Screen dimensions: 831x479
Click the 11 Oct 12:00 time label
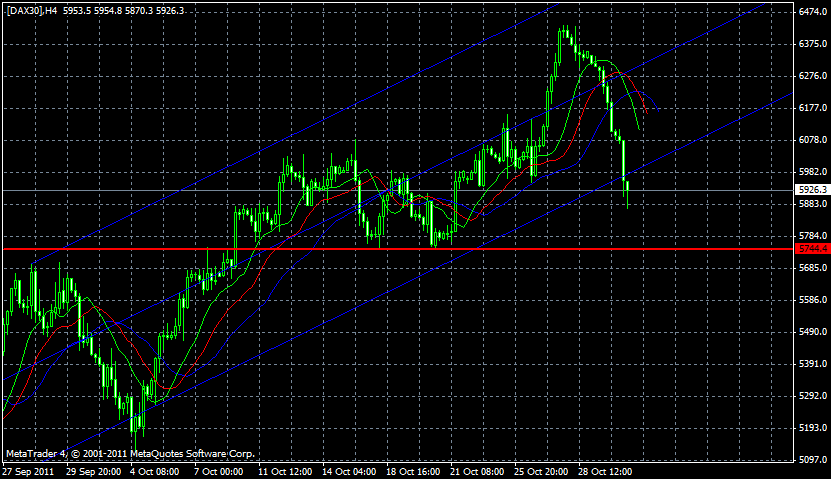pos(285,471)
